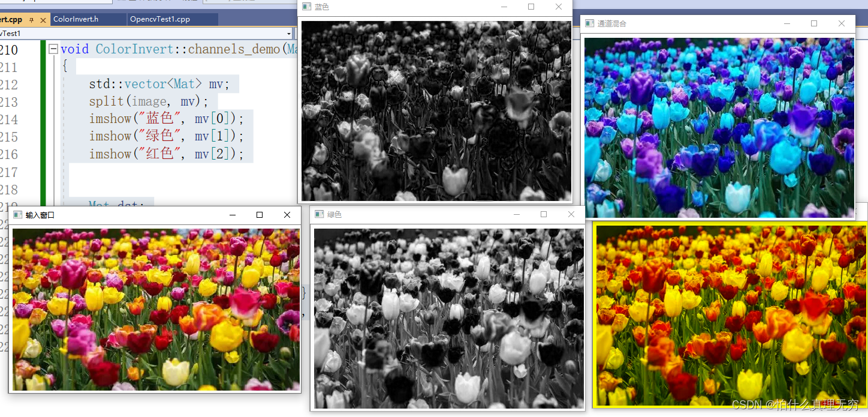Place cursor on 'std::vector<Mat> mv;' line
Viewport: 868px width, 417px height.
159,84
